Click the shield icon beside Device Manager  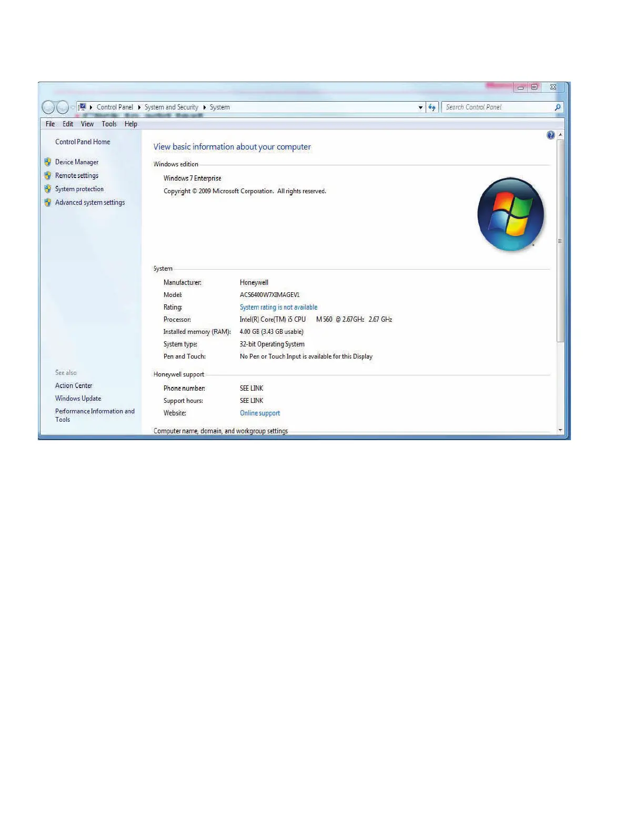[x=48, y=162]
